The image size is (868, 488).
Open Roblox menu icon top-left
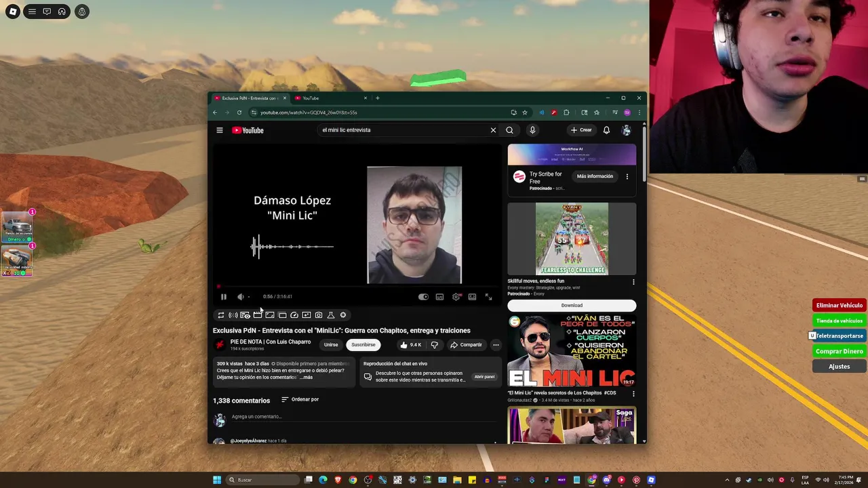[13, 12]
